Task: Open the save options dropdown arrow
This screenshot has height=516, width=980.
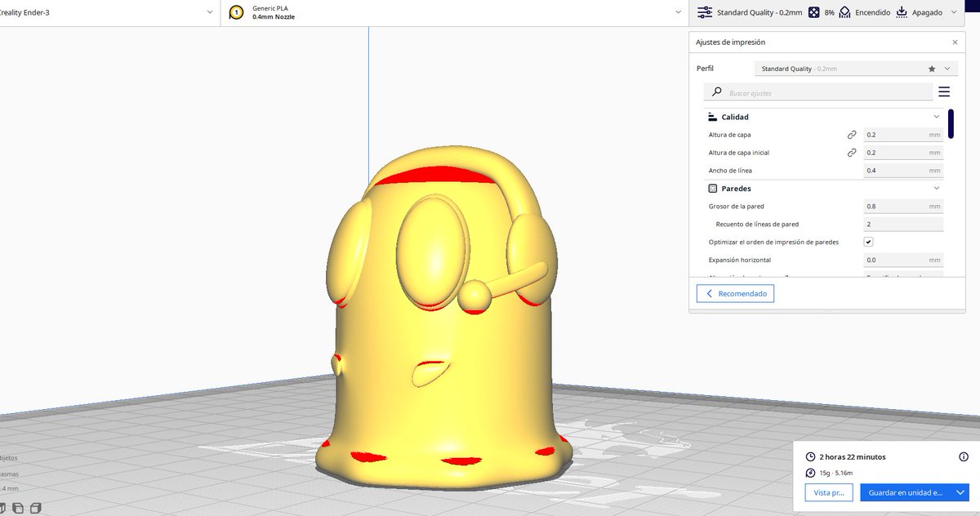Action: pyautogui.click(x=960, y=492)
